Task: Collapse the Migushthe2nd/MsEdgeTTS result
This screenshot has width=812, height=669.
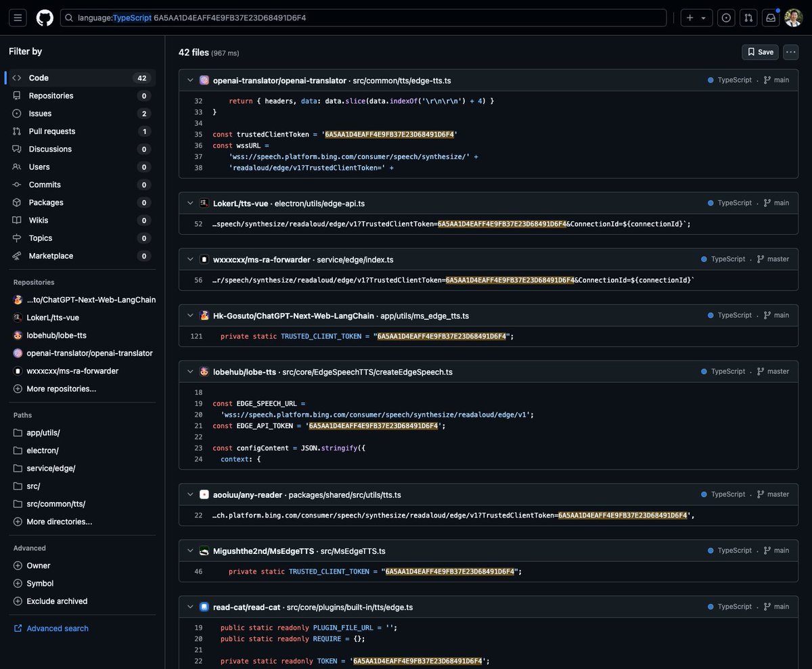Action: pos(190,551)
